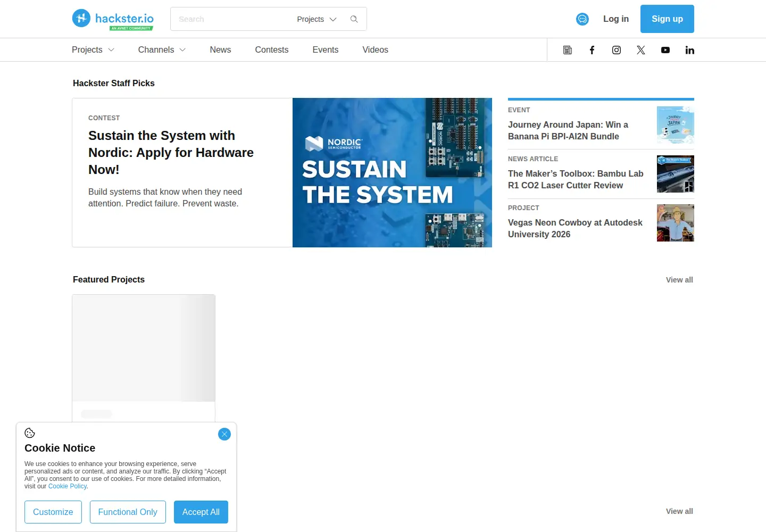Click View all for Featured Projects

679,280
